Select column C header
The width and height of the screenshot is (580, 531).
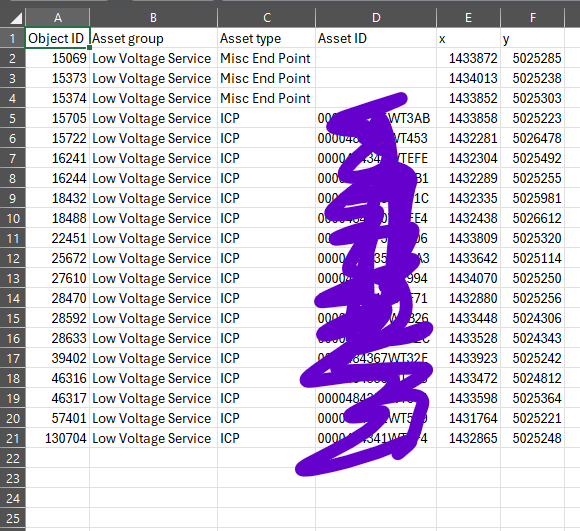[x=267, y=17]
